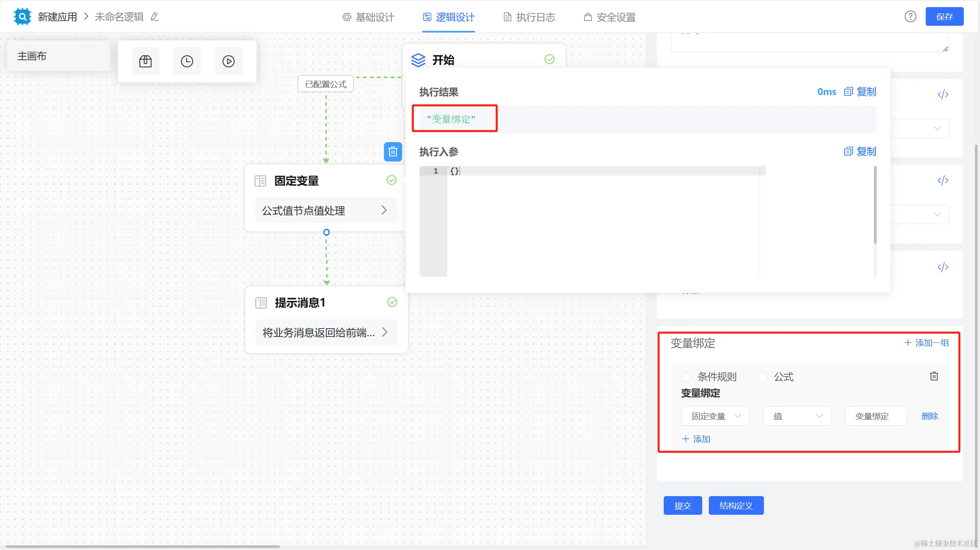Click the blue trash icon above the 固定变量 node
980x550 pixels.
(x=393, y=152)
